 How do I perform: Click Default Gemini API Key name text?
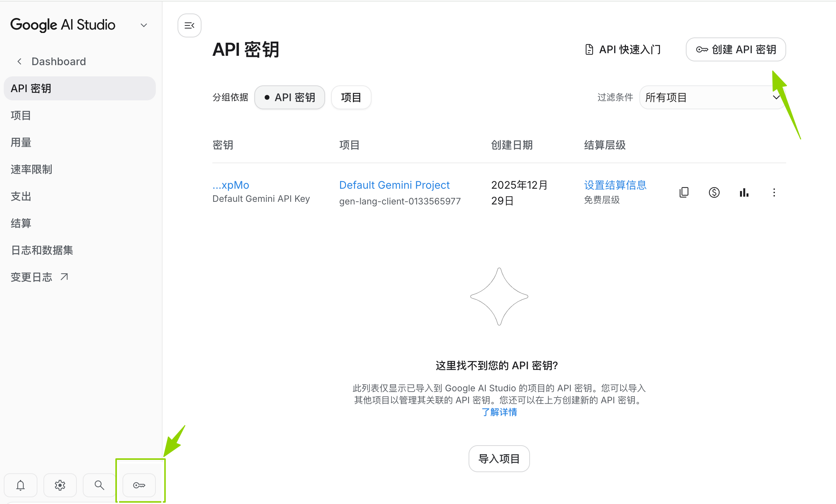pos(261,199)
